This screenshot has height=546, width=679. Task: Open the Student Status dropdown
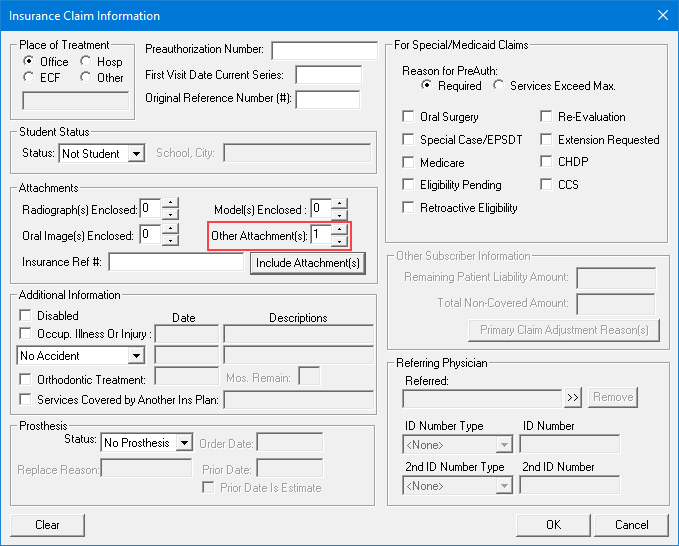click(136, 153)
